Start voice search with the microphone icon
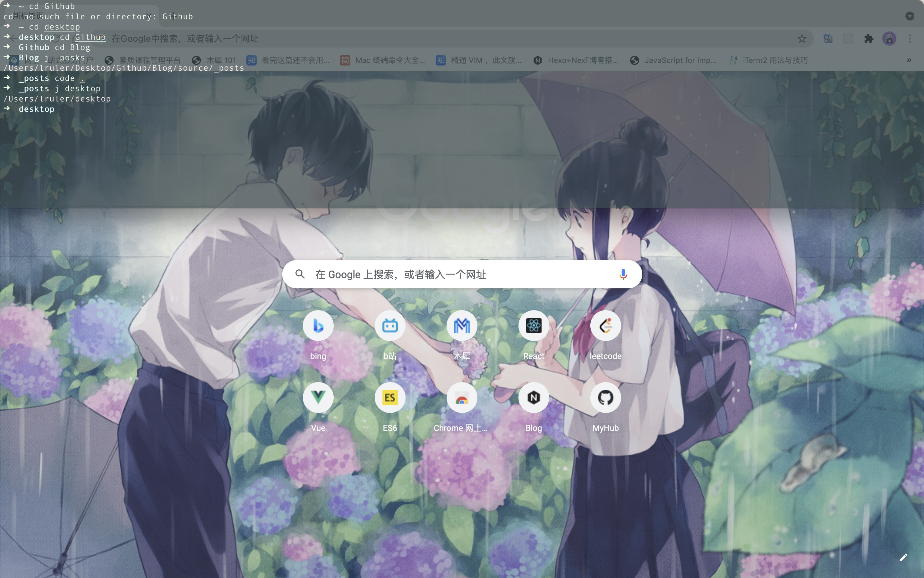The height and width of the screenshot is (578, 924). click(623, 274)
